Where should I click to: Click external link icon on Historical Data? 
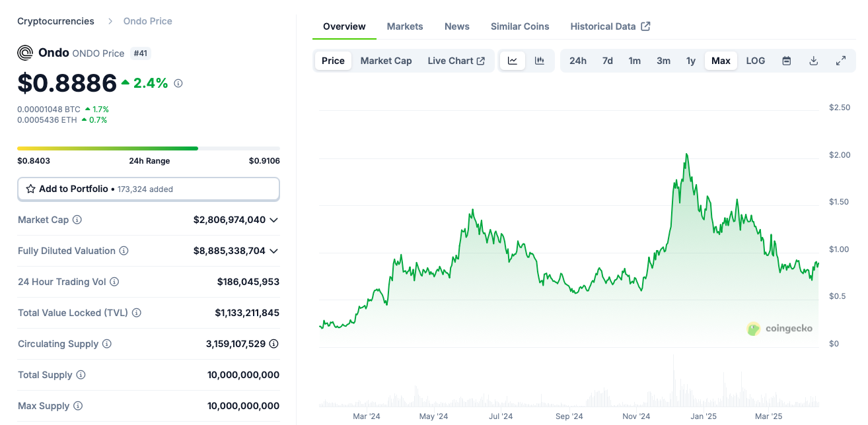tap(646, 26)
